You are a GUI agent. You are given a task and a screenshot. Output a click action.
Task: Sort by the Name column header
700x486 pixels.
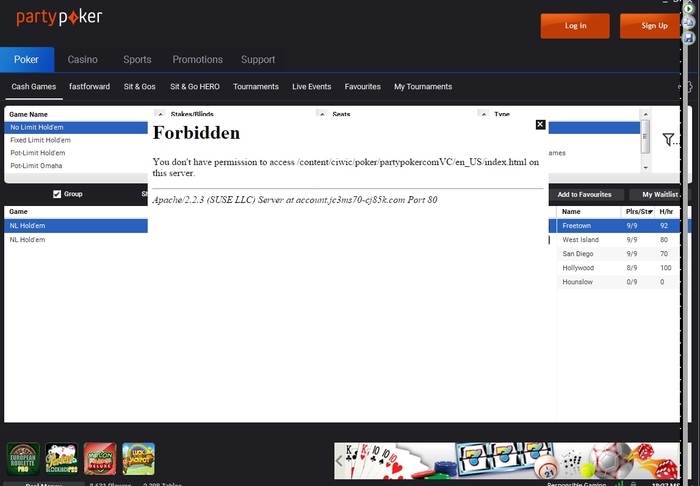(588, 212)
